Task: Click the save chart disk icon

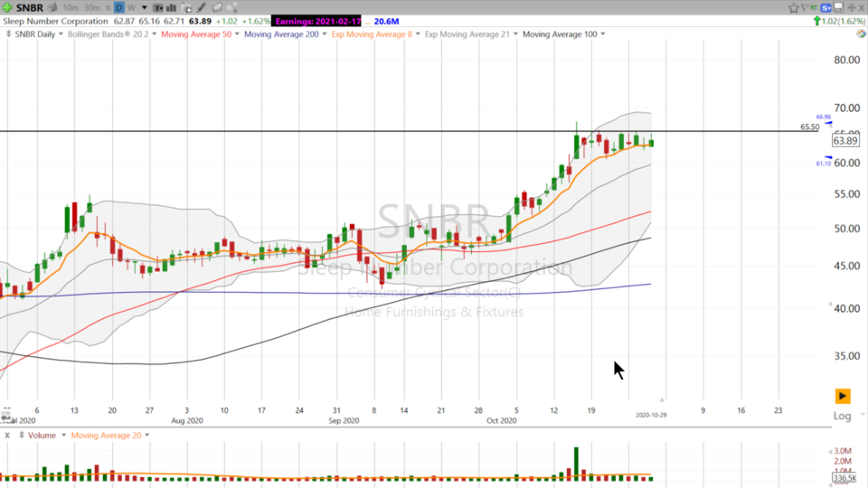Action: click(x=839, y=8)
